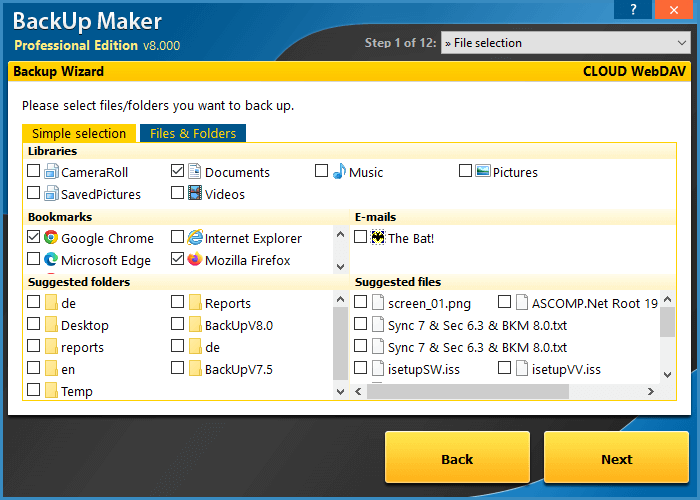Switch to the Files & Folders tab

click(193, 133)
